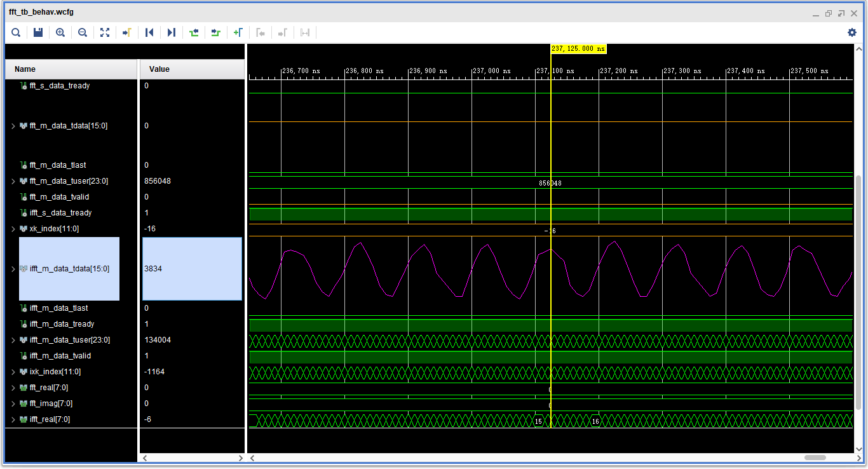Image resolution: width=868 pixels, height=469 pixels.
Task: Click the waveform horizontal scrollbar thumb
Action: pos(815,458)
